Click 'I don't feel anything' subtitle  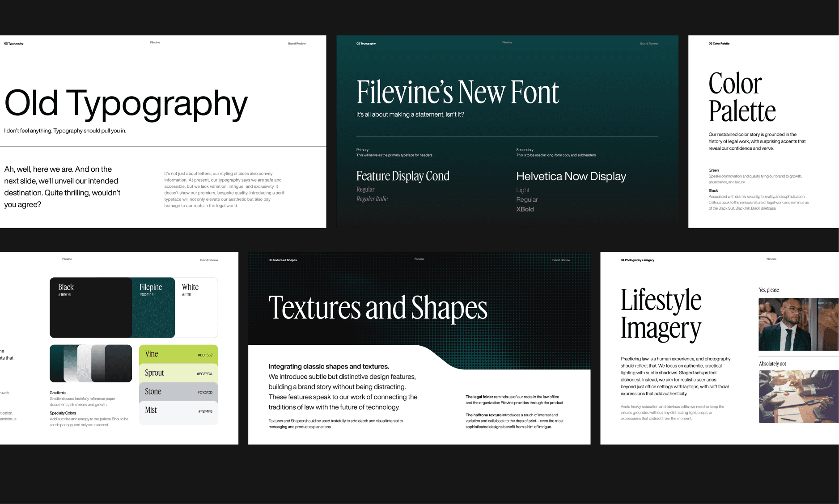coord(65,131)
